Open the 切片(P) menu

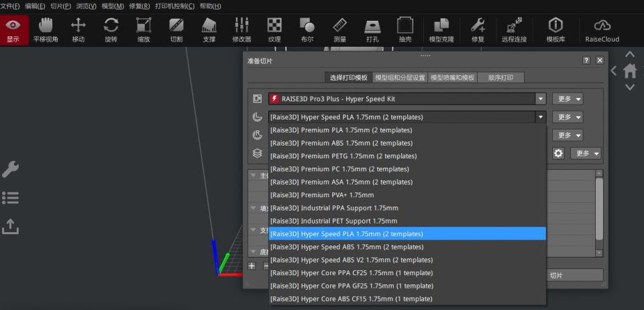61,6
